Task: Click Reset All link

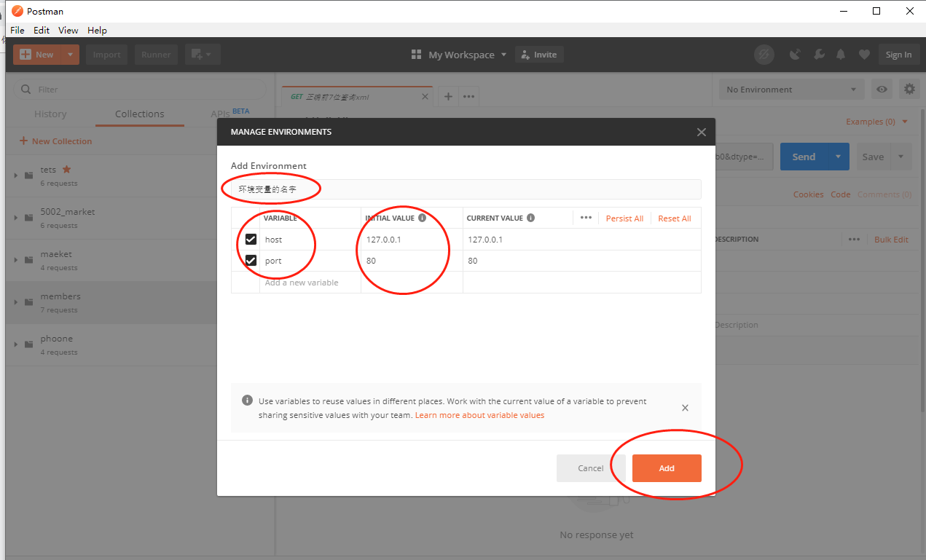Action: click(675, 218)
